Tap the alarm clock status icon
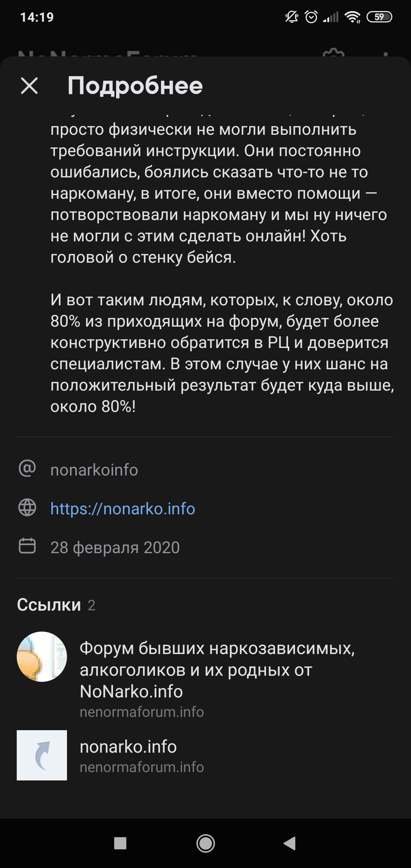Viewport: 411px width, 868px height. click(x=311, y=17)
